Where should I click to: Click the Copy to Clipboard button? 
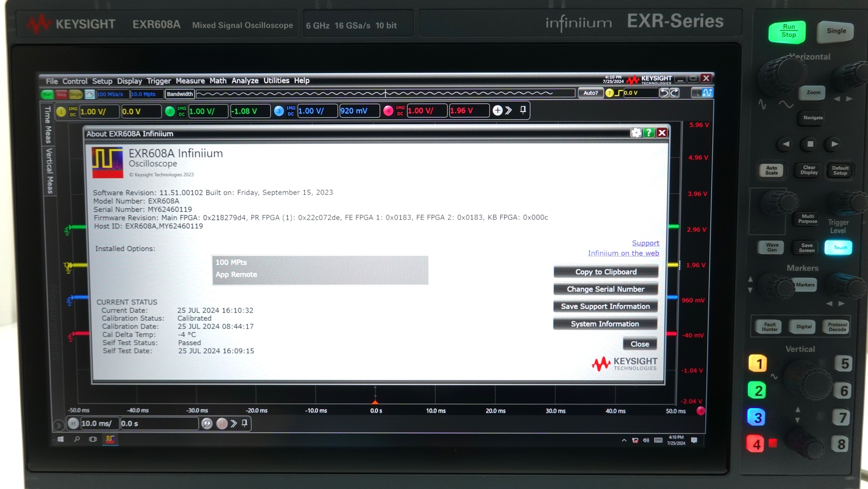coord(606,272)
